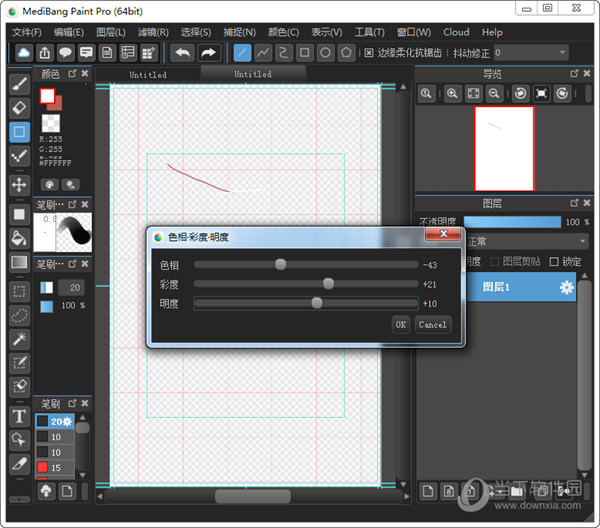600x528 pixels.
Task: Open the 编辑(E) menu
Action: click(68, 33)
